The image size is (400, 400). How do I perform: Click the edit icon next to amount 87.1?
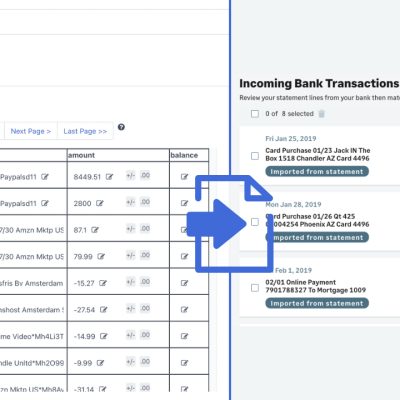[x=95, y=230]
